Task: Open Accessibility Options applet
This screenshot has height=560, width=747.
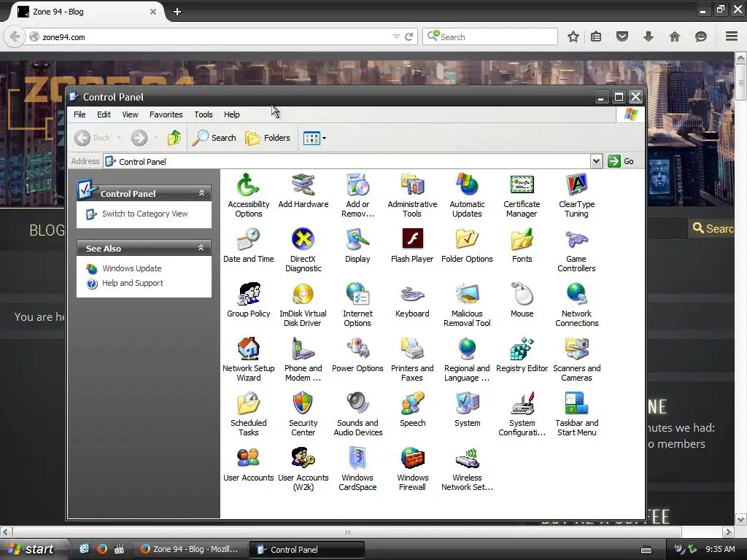Action: pos(248,195)
